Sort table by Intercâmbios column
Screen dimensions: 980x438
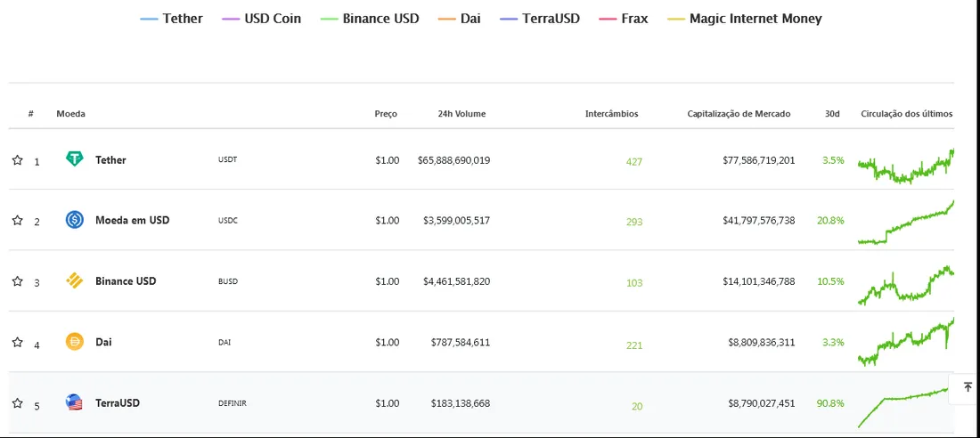[x=612, y=114]
